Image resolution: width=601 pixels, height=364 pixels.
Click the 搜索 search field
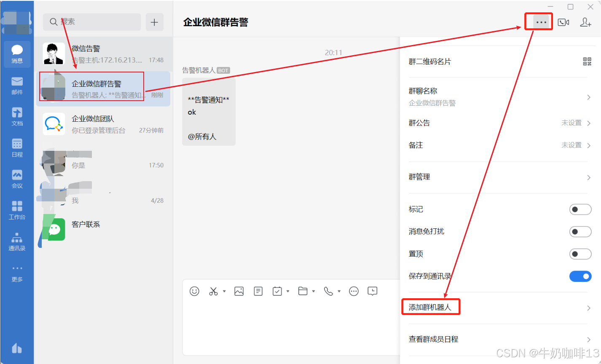click(92, 22)
